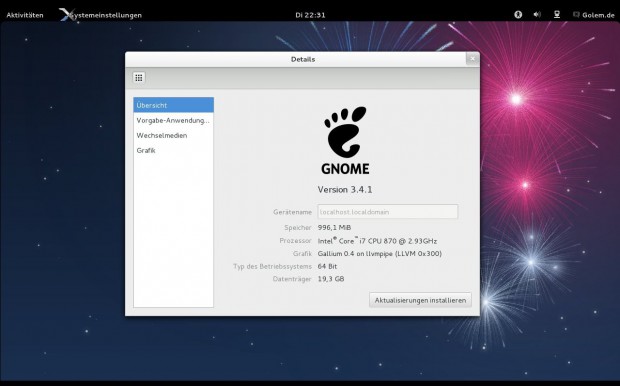Click the Details window title
This screenshot has width=620, height=386.
click(303, 59)
